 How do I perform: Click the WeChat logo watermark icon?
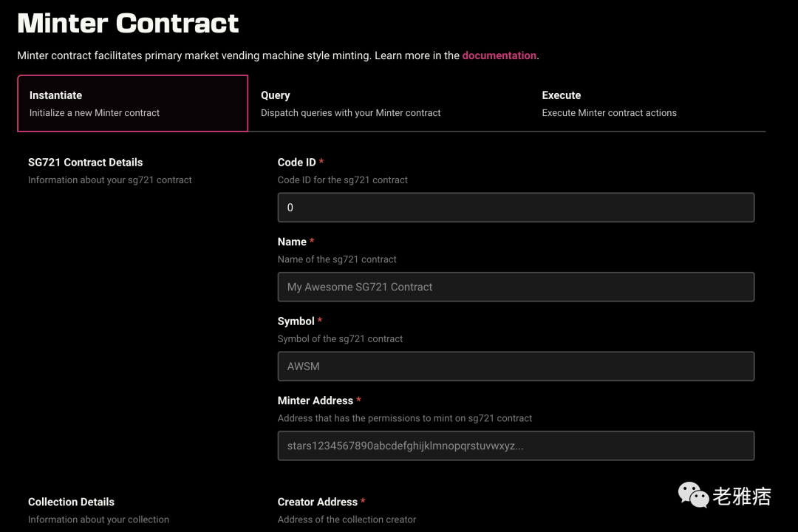pyautogui.click(x=693, y=496)
